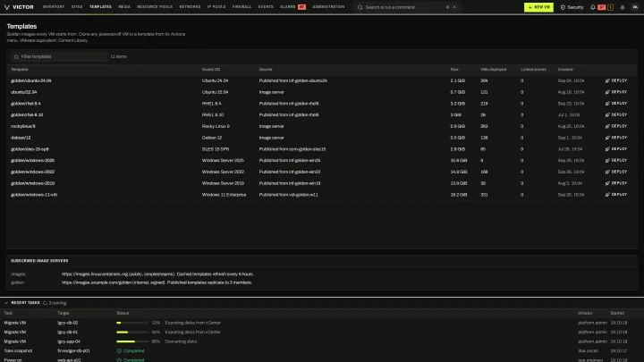Click Completed status of Power on task
Image resolution: width=644 pixels, height=362 pixels.
pos(131,360)
